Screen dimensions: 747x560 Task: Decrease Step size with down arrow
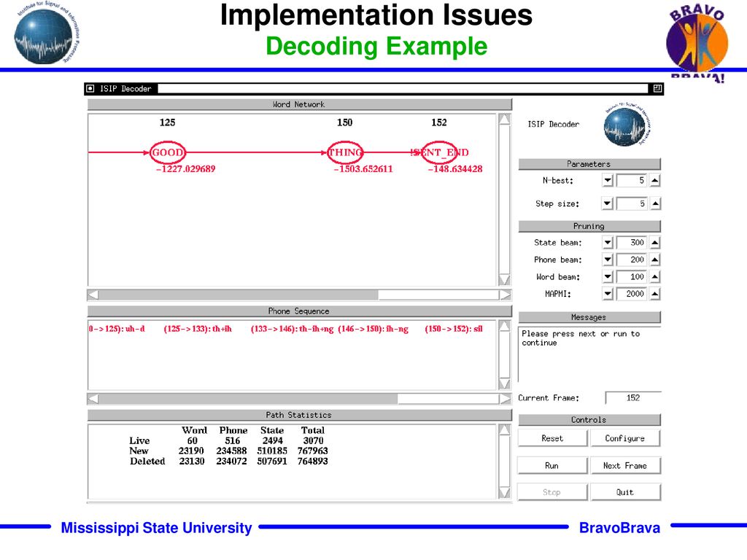(x=608, y=204)
